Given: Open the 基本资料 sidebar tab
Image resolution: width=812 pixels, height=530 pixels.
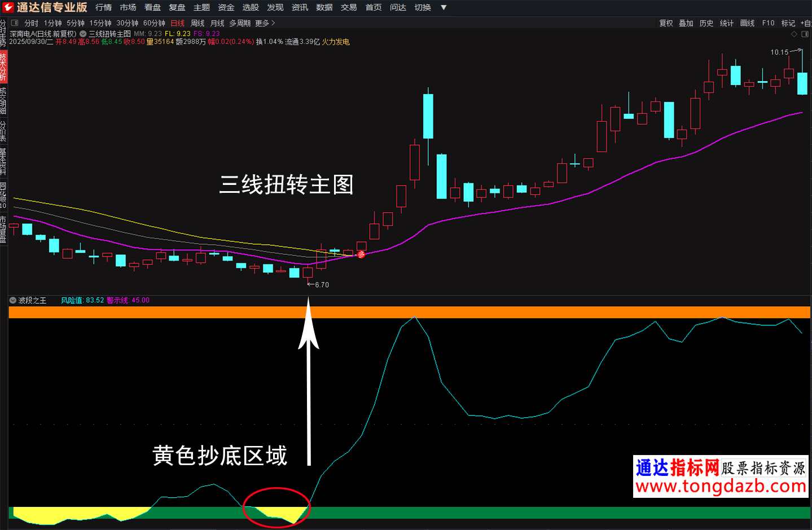Looking at the screenshot, I should 3,161.
